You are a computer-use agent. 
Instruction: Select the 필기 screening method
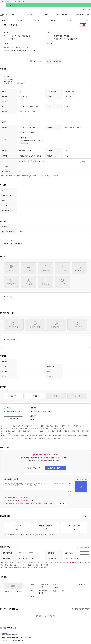tap(56, 396)
